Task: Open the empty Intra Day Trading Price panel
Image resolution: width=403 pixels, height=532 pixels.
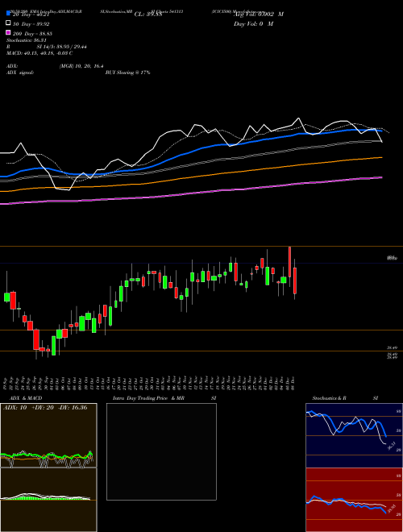Action: 161,451
